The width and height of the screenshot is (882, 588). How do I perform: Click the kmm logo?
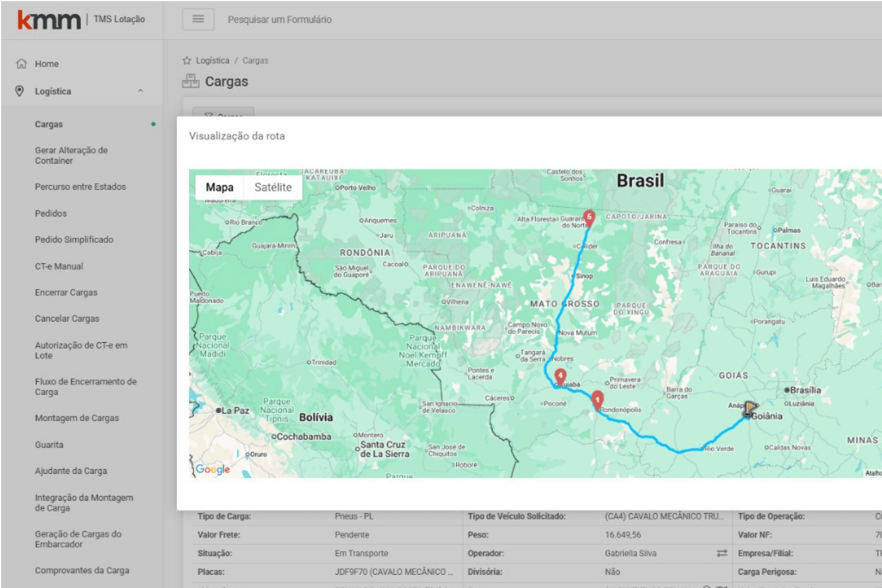[49, 20]
